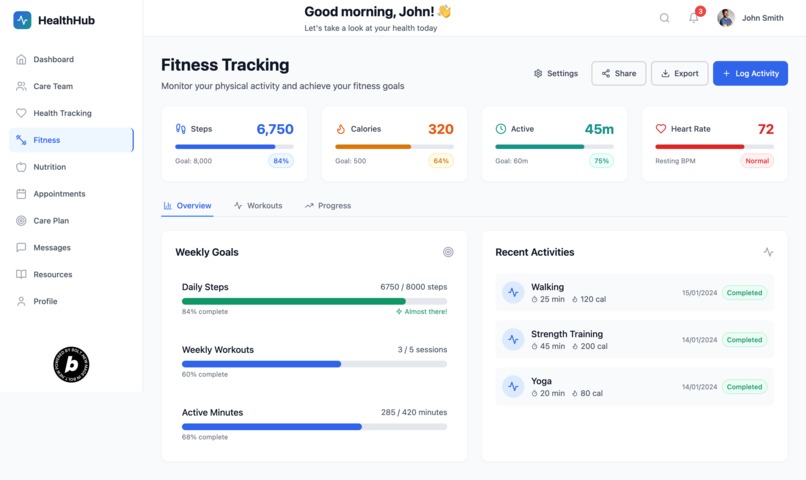The image size is (806, 480).
Task: Click the Yoga activity pulse icon
Action: [513, 386]
